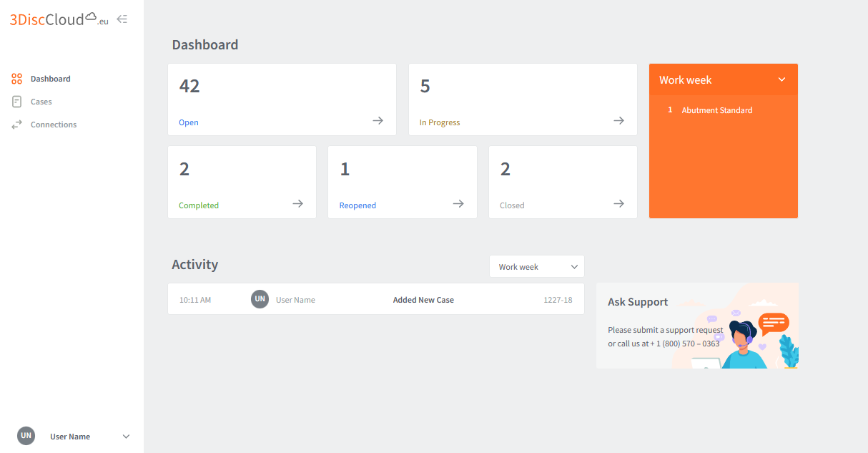The width and height of the screenshot is (868, 453).
Task: Click the User Name label at the sidebar bottom
Action: (70, 437)
